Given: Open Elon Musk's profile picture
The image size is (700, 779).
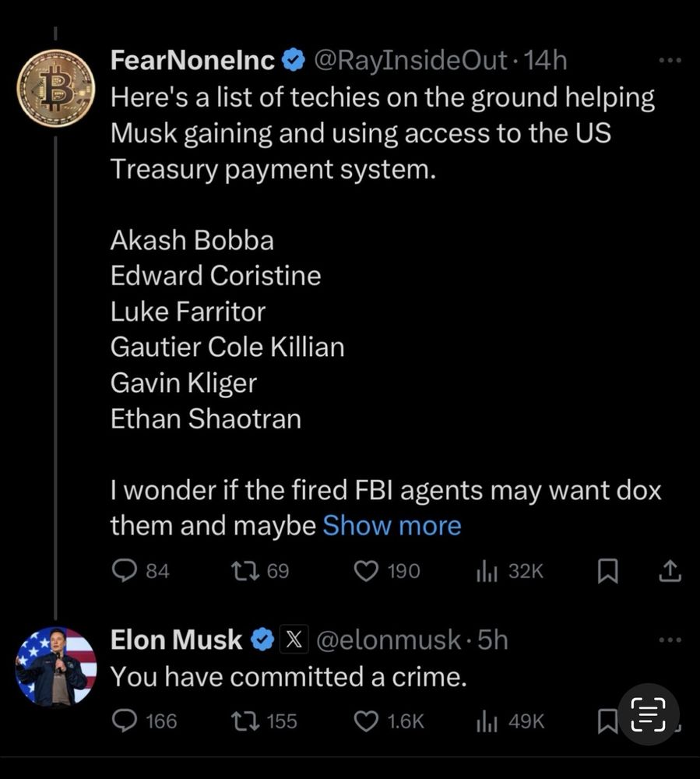Looking at the screenshot, I should 56,667.
